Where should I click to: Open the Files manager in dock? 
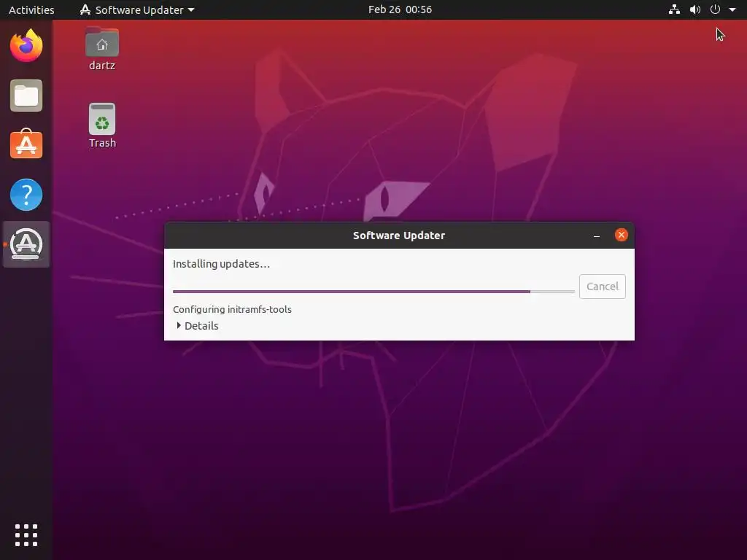26,96
